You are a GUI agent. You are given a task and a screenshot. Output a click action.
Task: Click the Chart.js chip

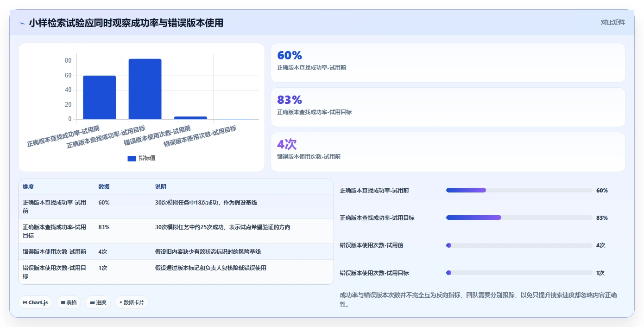pos(36,302)
